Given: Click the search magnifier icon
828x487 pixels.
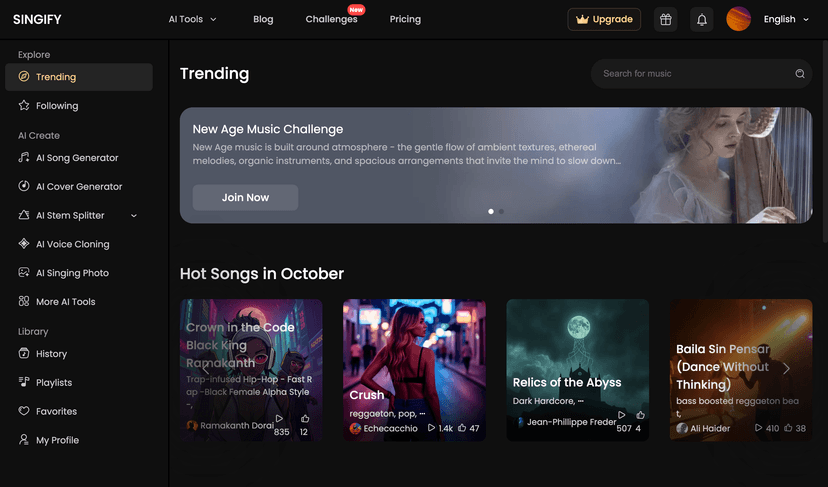Looking at the screenshot, I should 799,73.
